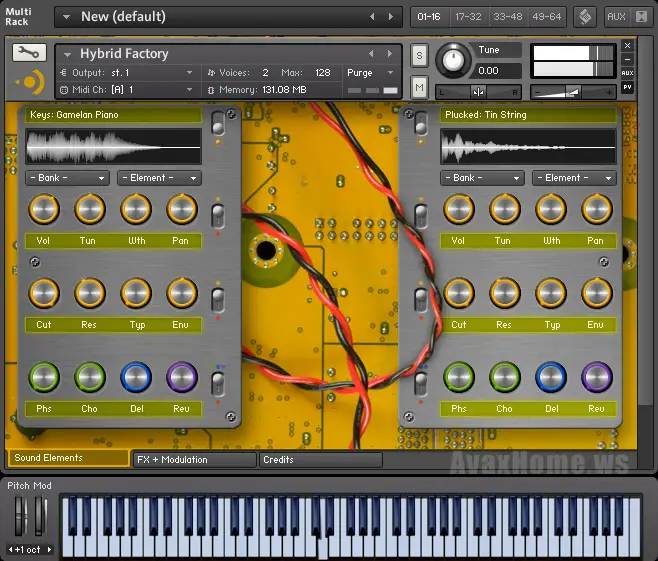Click the Gamelan Piano waveform display
Viewport: 658px width, 561px height.
(113, 146)
